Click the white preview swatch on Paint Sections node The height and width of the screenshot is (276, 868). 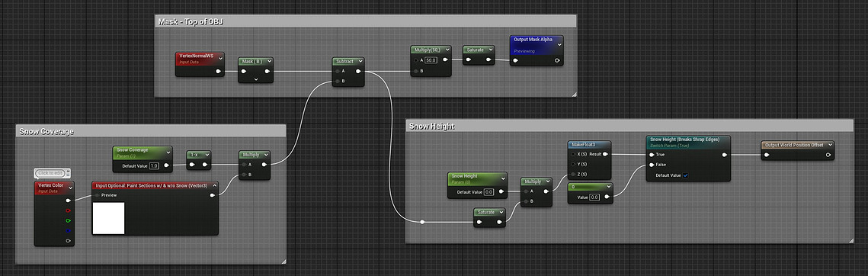108,218
